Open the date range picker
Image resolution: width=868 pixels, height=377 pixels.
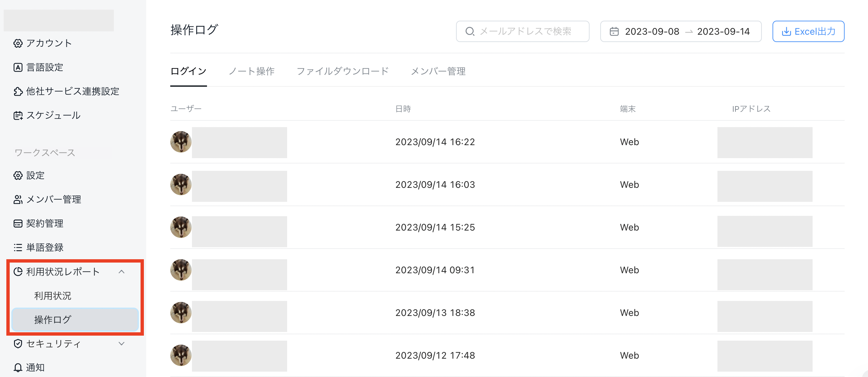[681, 31]
